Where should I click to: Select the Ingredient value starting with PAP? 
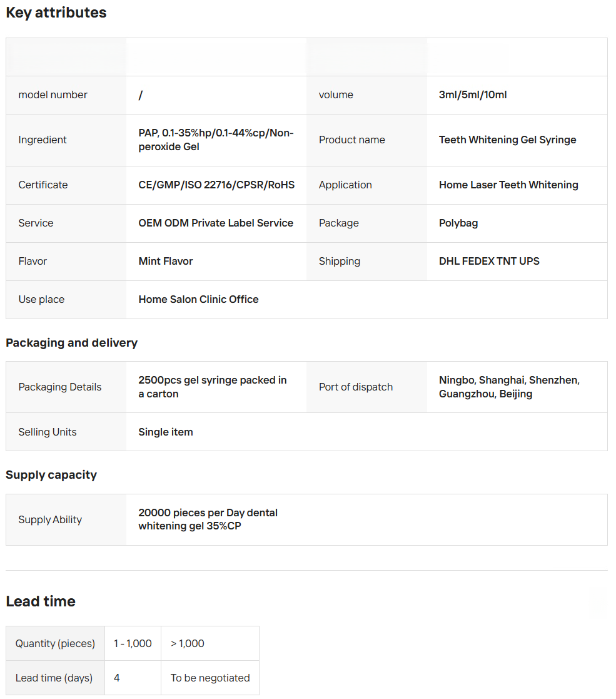coord(216,140)
